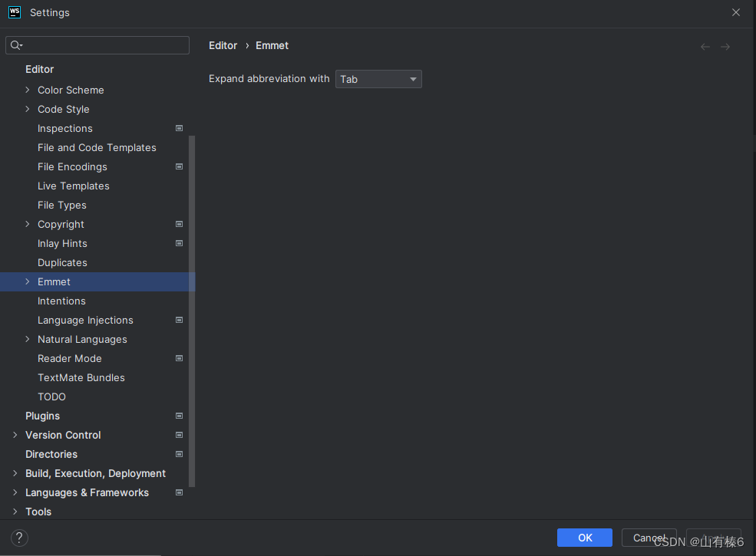756x556 pixels.
Task: Open the search field magnifier icon
Action: tap(15, 45)
